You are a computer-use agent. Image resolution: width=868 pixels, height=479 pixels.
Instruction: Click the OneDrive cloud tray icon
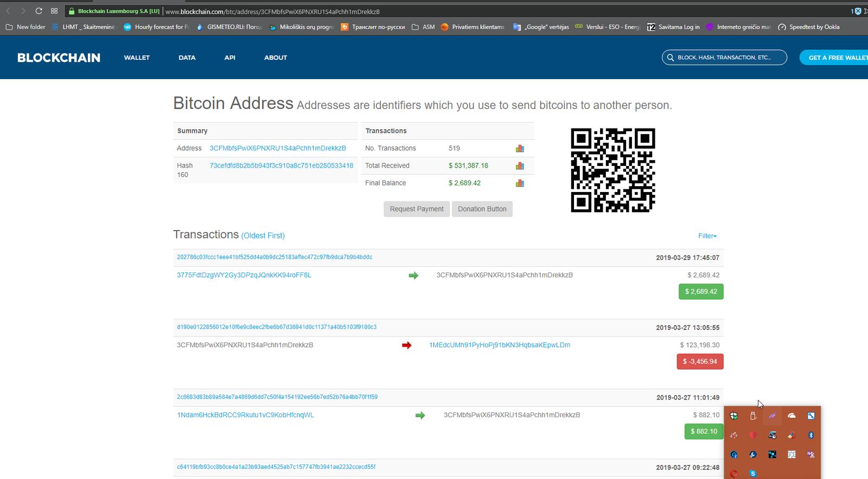tap(792, 416)
